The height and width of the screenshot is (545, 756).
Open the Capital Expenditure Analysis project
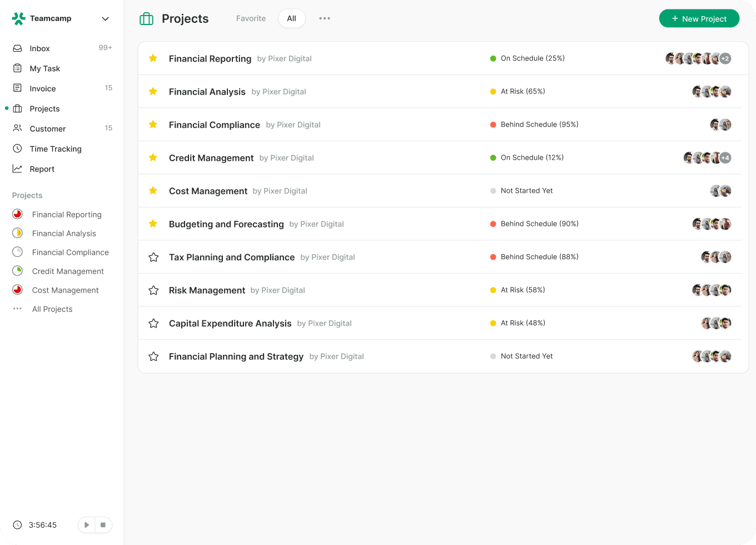230,324
